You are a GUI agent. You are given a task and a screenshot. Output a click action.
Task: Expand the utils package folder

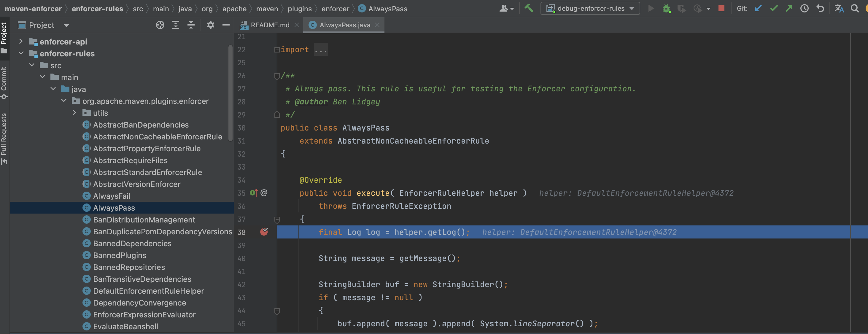point(74,112)
